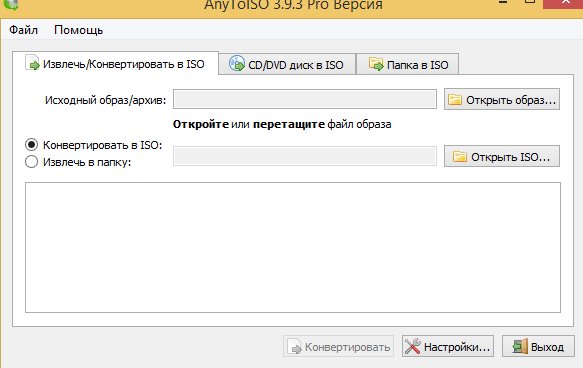Switch to Папка в ISO tab
Viewport: 583px width, 368px height.
click(408, 64)
